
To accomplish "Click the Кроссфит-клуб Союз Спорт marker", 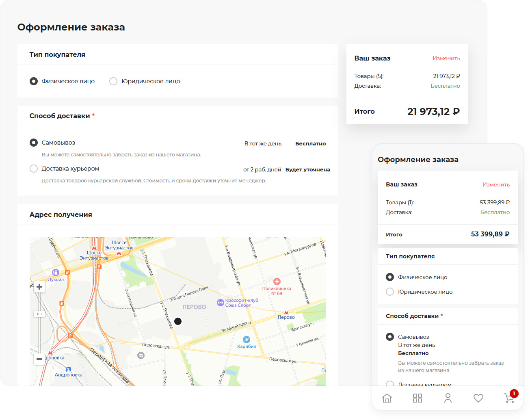I will coord(221,303).
